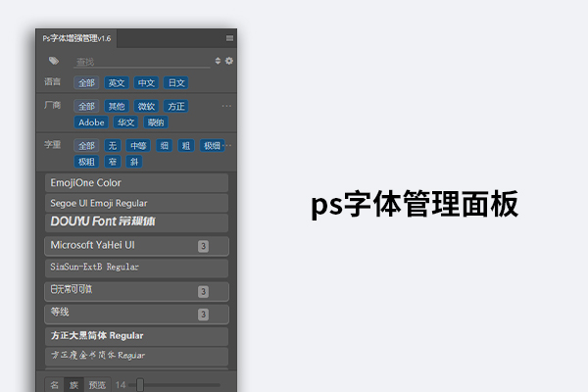Switch to the 族 family view tab
The width and height of the screenshot is (588, 392).
(x=73, y=385)
